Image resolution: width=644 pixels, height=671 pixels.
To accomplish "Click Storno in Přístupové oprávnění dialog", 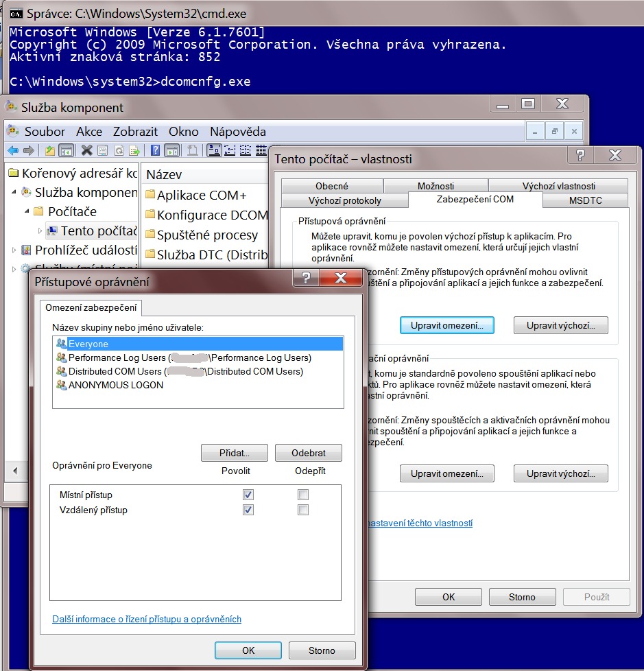I will pos(322,650).
